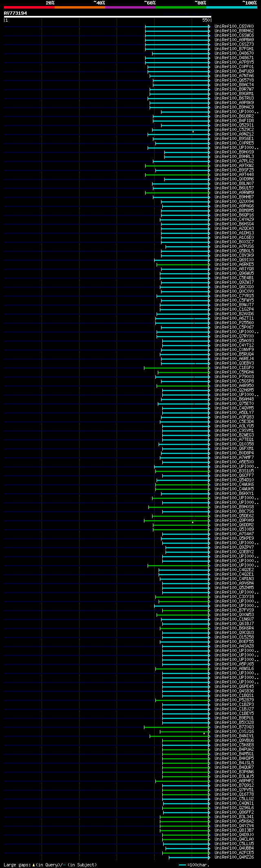The image size is (261, 868).
Task: Select hit UniRef100_B9RH62
Action: 234,31
